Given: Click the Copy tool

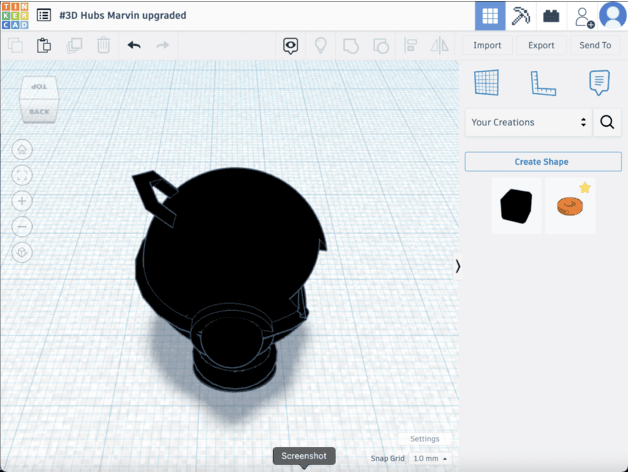Looking at the screenshot, I should [16, 45].
